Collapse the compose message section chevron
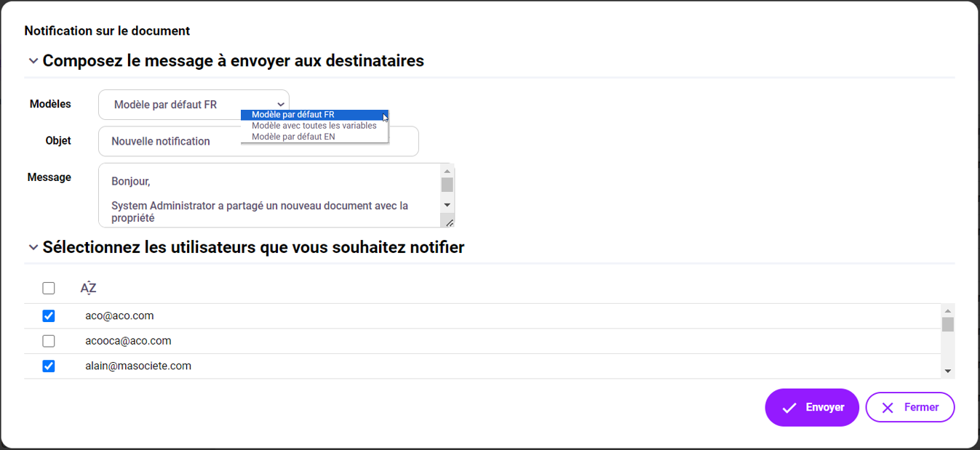This screenshot has height=450, width=980. pyautogui.click(x=33, y=61)
